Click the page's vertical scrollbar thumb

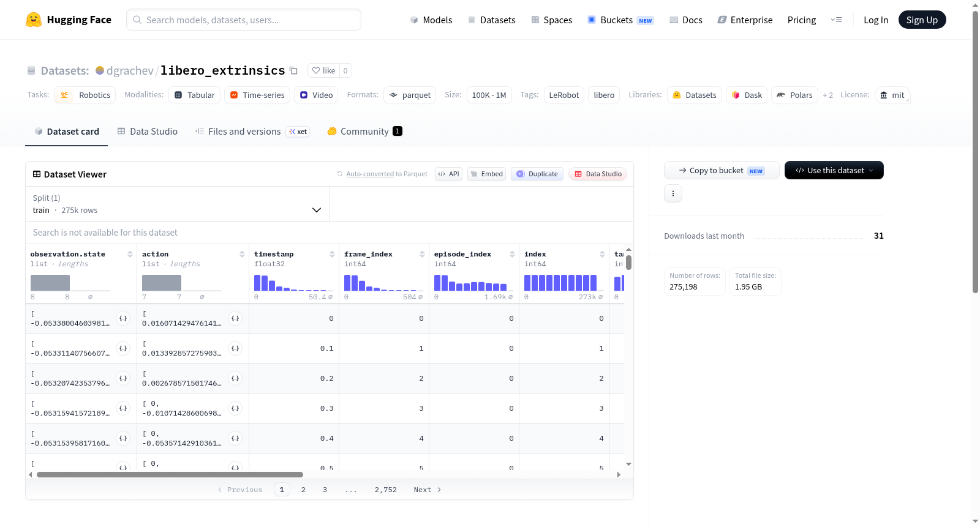click(x=976, y=152)
